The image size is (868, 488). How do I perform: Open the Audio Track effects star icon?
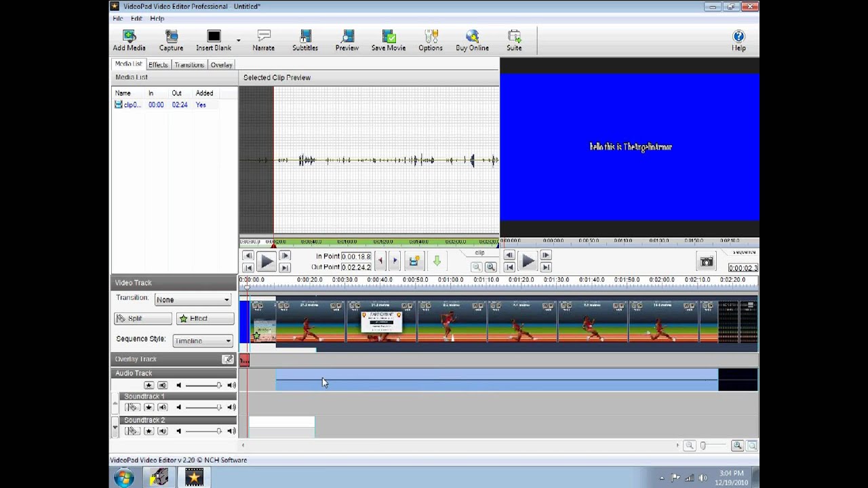(x=149, y=386)
